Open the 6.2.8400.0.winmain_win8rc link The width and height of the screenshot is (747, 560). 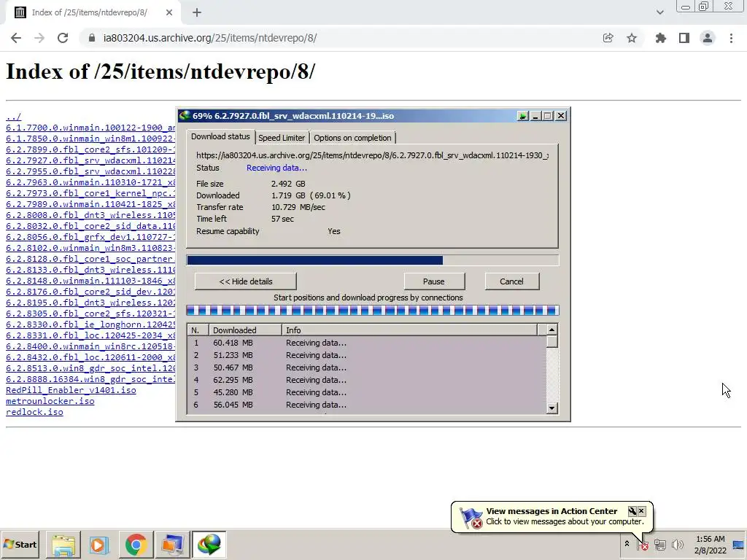(x=90, y=346)
